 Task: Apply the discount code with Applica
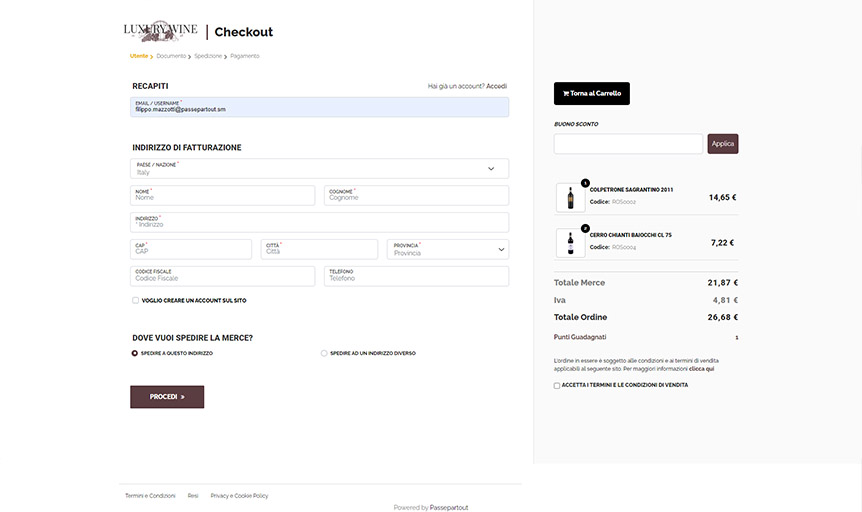pyautogui.click(x=723, y=144)
